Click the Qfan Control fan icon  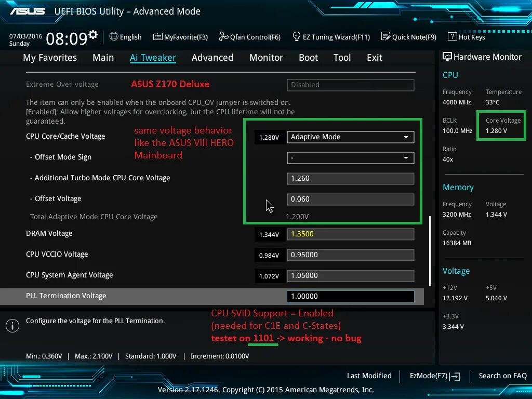point(223,36)
